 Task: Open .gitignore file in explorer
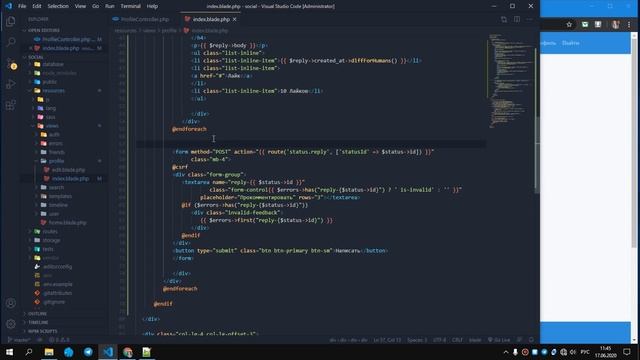(54, 302)
